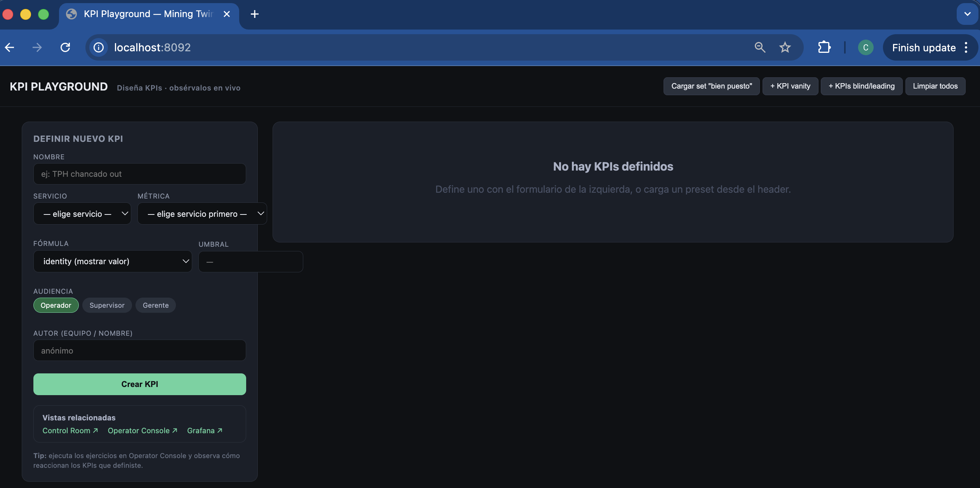Go back with the browser arrow
This screenshot has width=980, height=488.
point(10,47)
